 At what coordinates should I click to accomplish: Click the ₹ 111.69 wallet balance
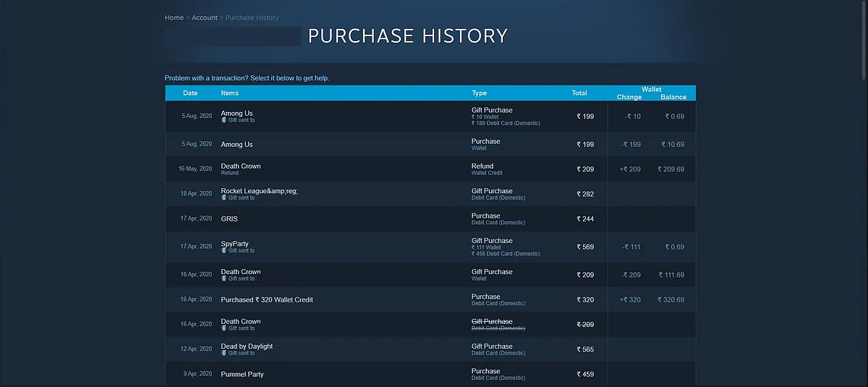tap(671, 275)
